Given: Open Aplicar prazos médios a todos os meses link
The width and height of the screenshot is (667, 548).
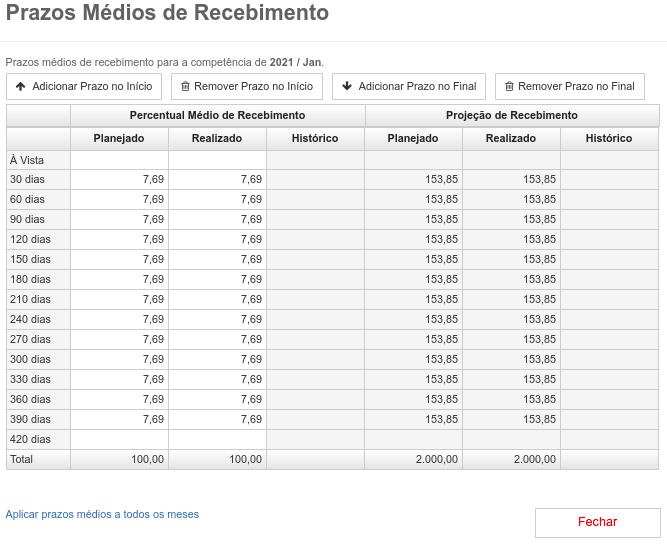Looking at the screenshot, I should pyautogui.click(x=102, y=514).
